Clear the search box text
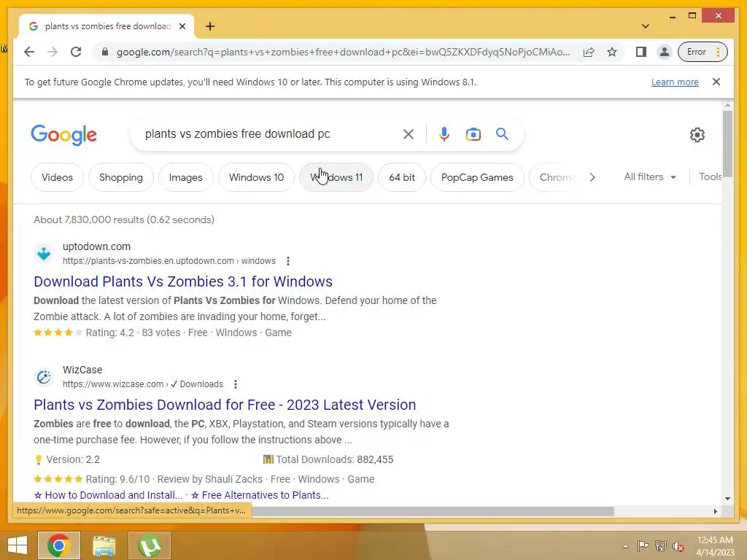Image resolution: width=747 pixels, height=560 pixels. (409, 134)
